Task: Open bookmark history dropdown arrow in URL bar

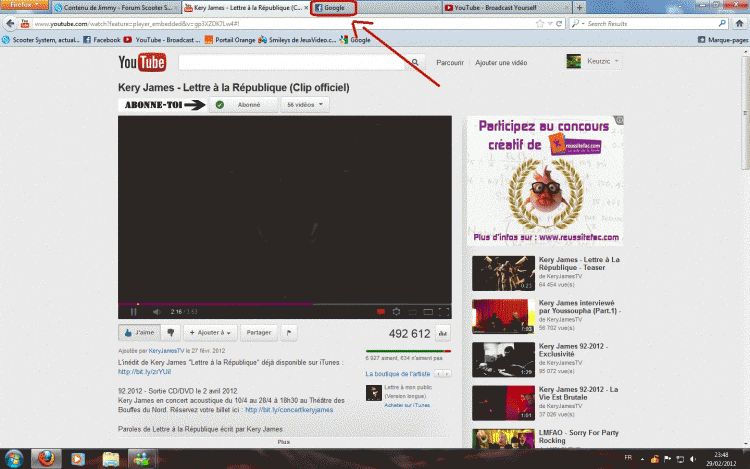Action: tap(550, 23)
